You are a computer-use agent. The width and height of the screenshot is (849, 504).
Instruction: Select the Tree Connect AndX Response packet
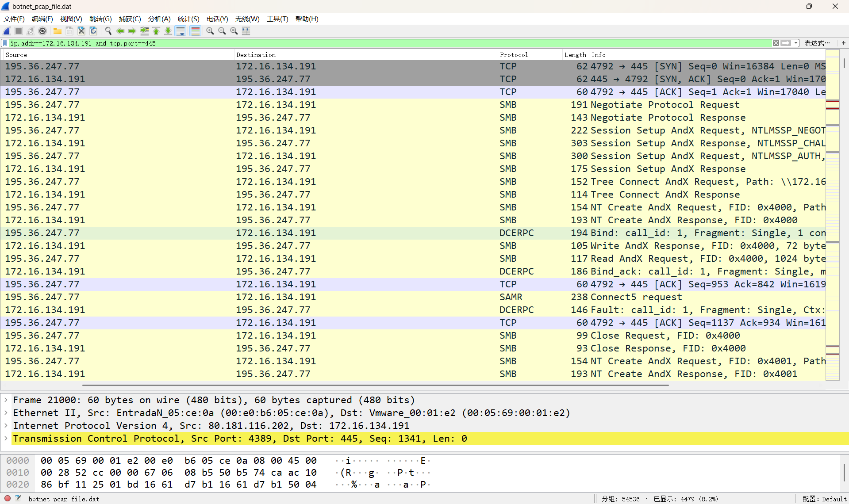pyautogui.click(x=413, y=195)
